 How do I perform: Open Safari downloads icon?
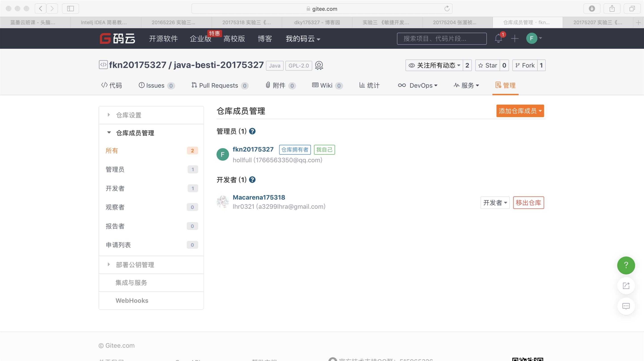(x=592, y=8)
